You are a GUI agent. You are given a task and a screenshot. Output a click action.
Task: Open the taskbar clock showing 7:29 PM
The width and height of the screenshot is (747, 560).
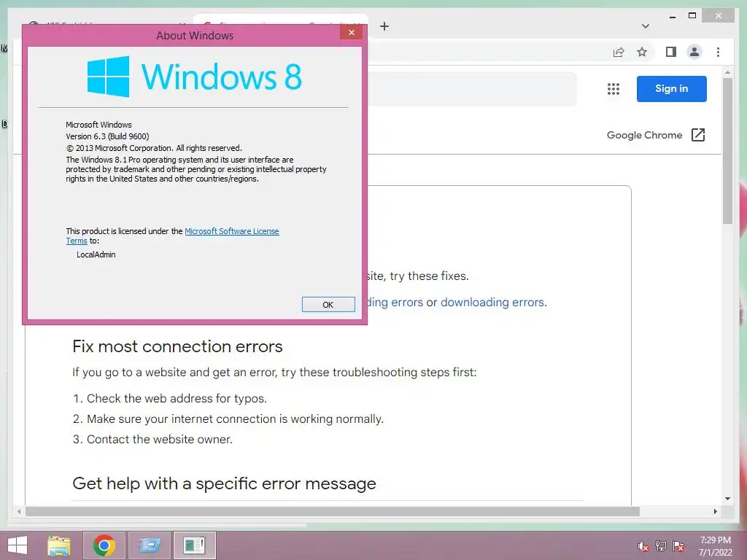coord(715,546)
